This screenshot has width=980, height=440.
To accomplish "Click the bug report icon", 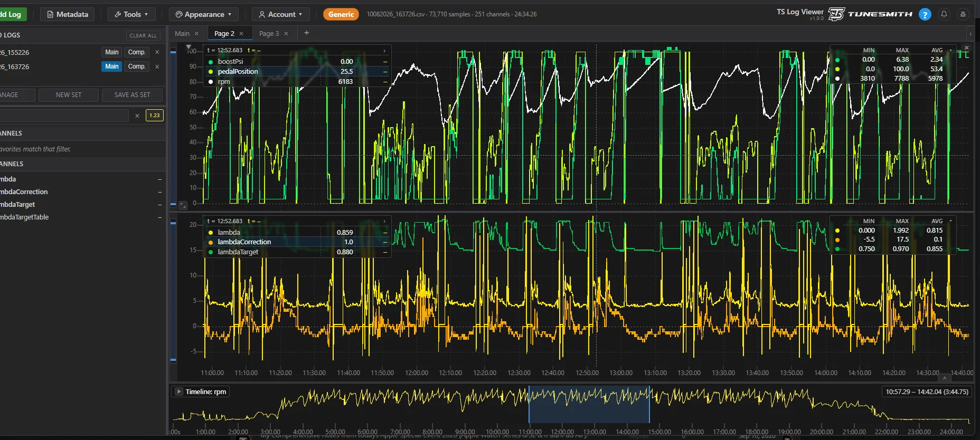I will point(963,15).
